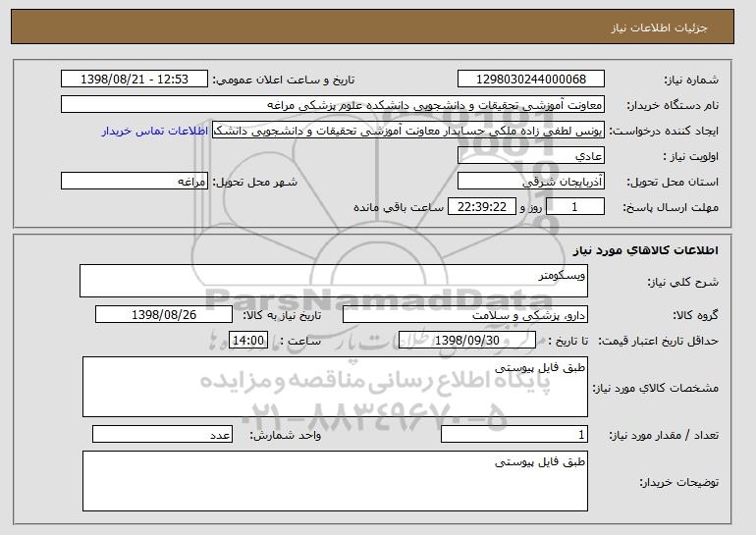The height and width of the screenshot is (535, 756).
Task: Click the label تاریخ نیاز به کالا
Action: pos(282,316)
